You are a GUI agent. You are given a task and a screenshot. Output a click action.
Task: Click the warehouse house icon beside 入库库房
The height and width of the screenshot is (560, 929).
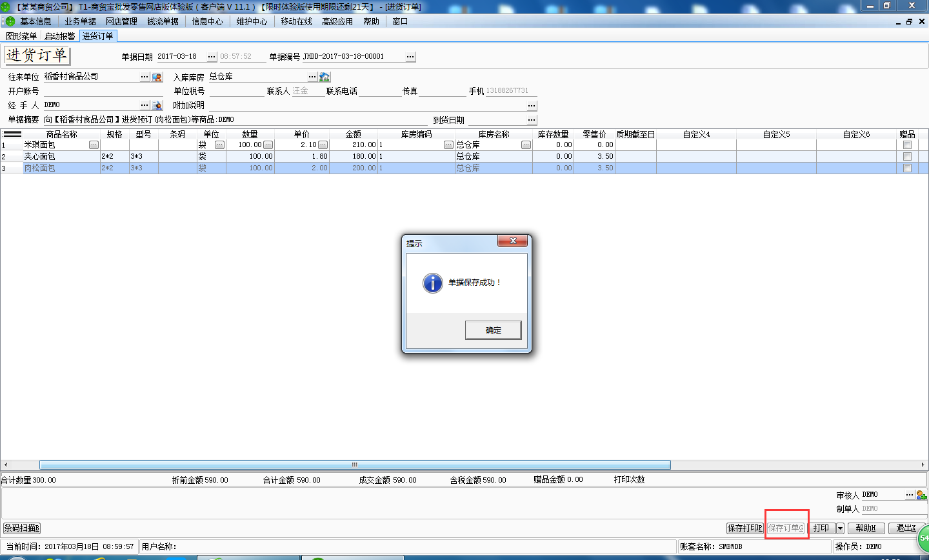(x=325, y=77)
